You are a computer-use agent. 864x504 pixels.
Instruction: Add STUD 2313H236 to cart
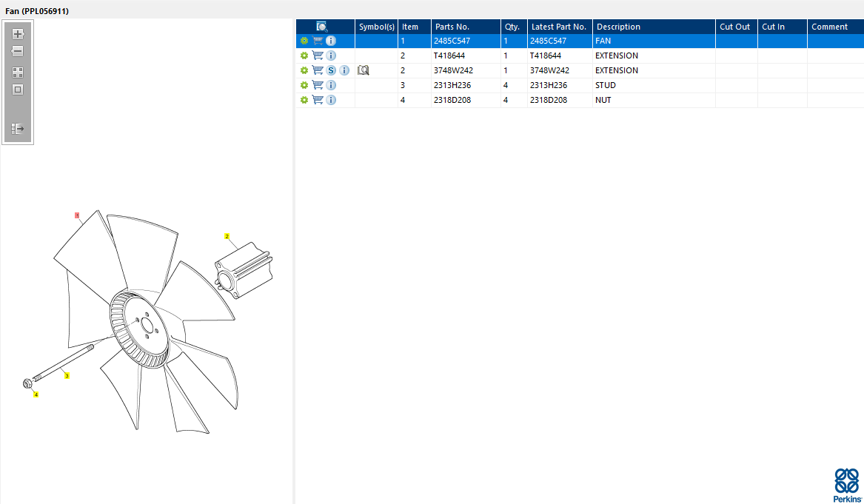click(318, 85)
